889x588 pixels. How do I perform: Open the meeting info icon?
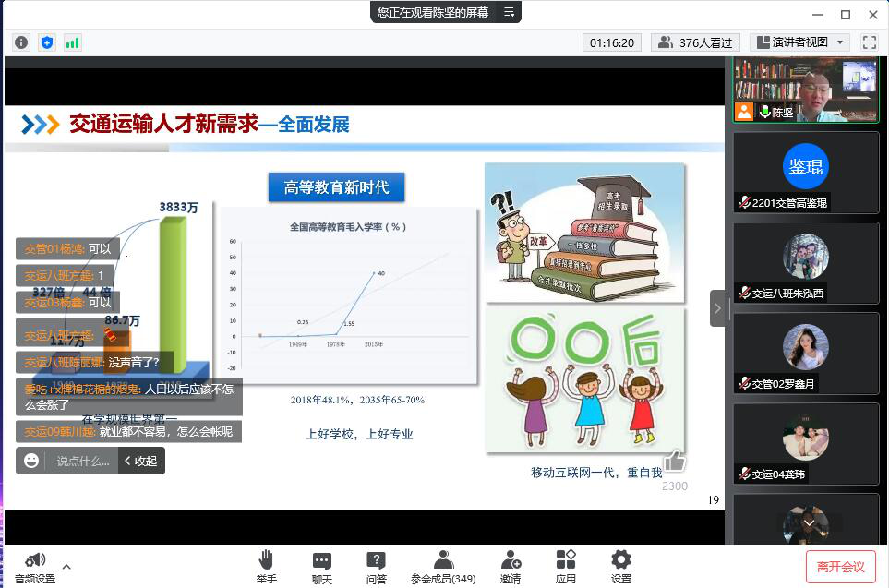pyautogui.click(x=21, y=42)
